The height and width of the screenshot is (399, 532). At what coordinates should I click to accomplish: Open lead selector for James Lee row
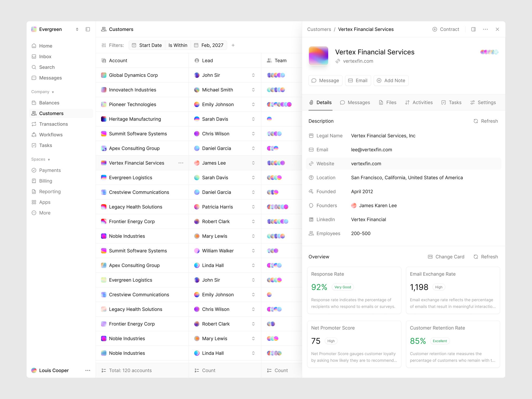point(253,163)
